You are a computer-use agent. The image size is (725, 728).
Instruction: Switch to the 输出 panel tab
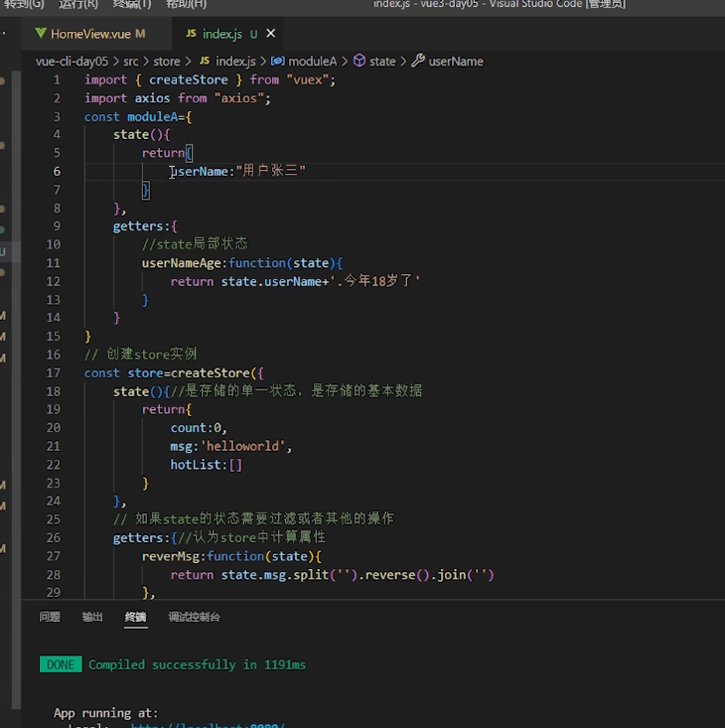point(92,617)
